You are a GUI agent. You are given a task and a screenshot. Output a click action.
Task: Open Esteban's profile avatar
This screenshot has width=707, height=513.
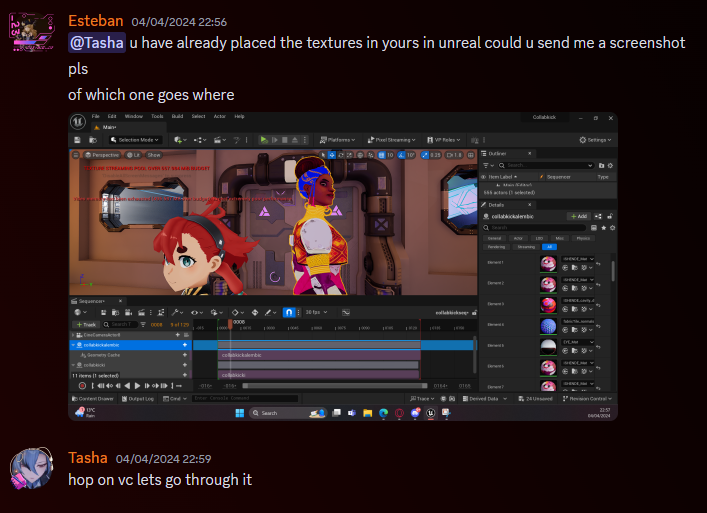pyautogui.click(x=32, y=32)
